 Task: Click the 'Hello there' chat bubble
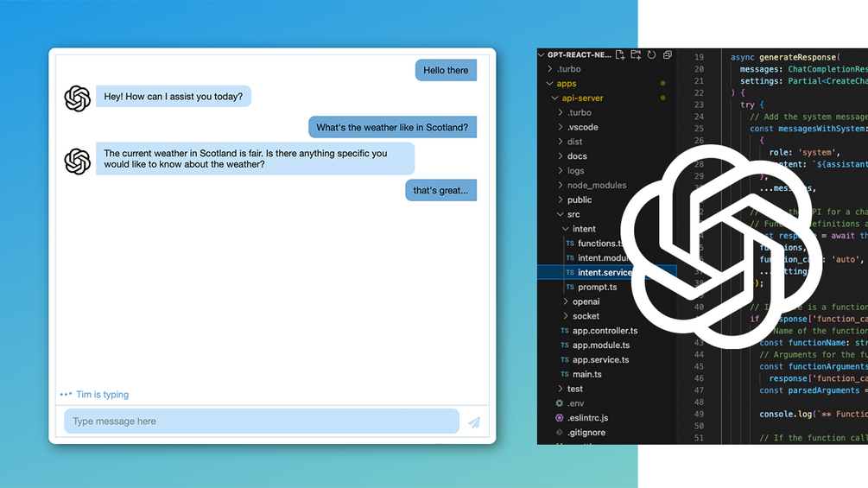click(x=446, y=70)
